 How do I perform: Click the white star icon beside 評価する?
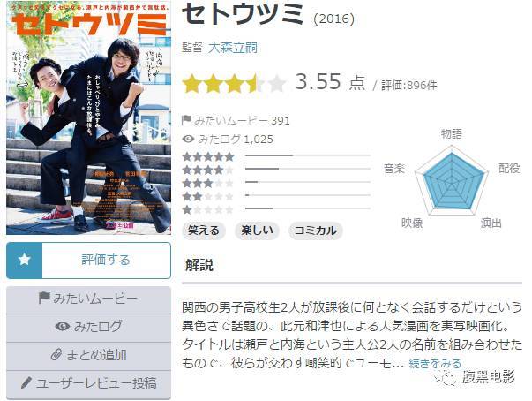point(25,260)
